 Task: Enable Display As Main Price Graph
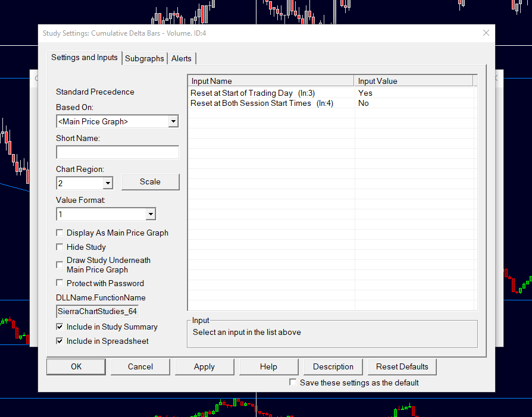pyautogui.click(x=60, y=233)
